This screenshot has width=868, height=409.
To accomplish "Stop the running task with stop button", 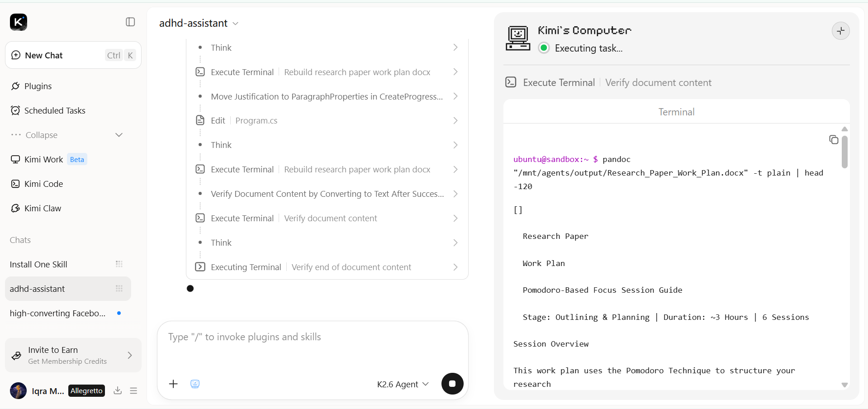I will [452, 384].
